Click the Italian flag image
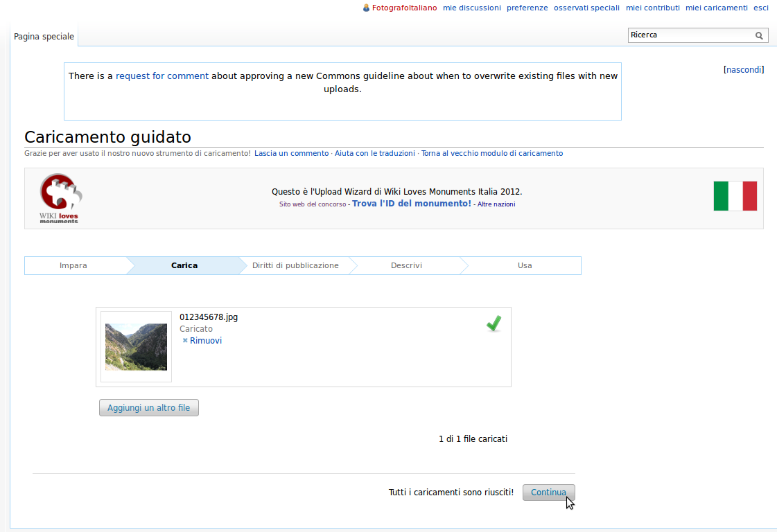Image resolution: width=777 pixels, height=532 pixels. (x=735, y=196)
